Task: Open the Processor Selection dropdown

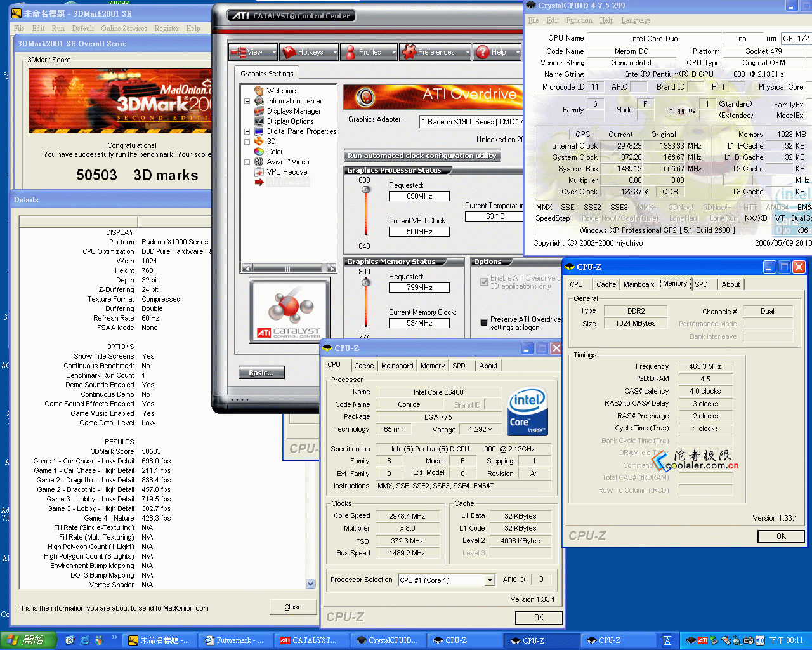Action: coord(490,580)
